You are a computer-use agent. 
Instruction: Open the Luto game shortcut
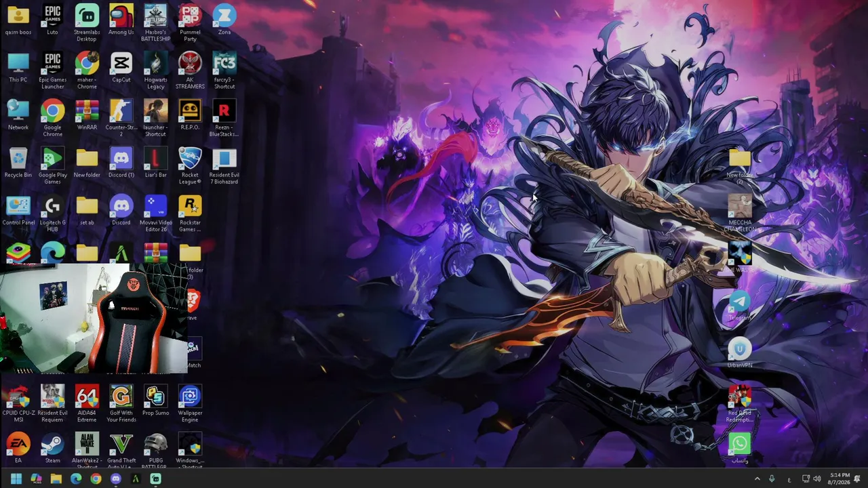(52, 20)
